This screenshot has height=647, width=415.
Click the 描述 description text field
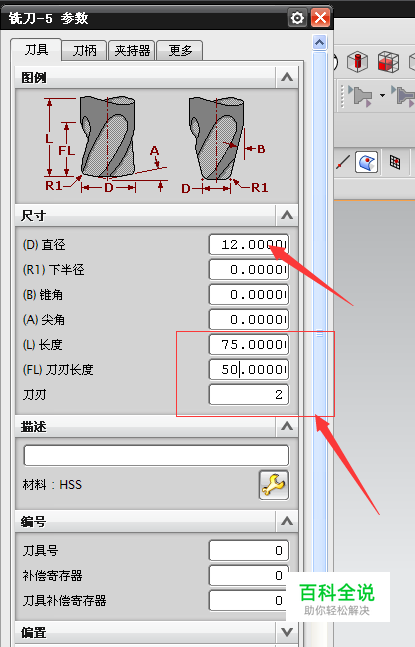click(156, 455)
